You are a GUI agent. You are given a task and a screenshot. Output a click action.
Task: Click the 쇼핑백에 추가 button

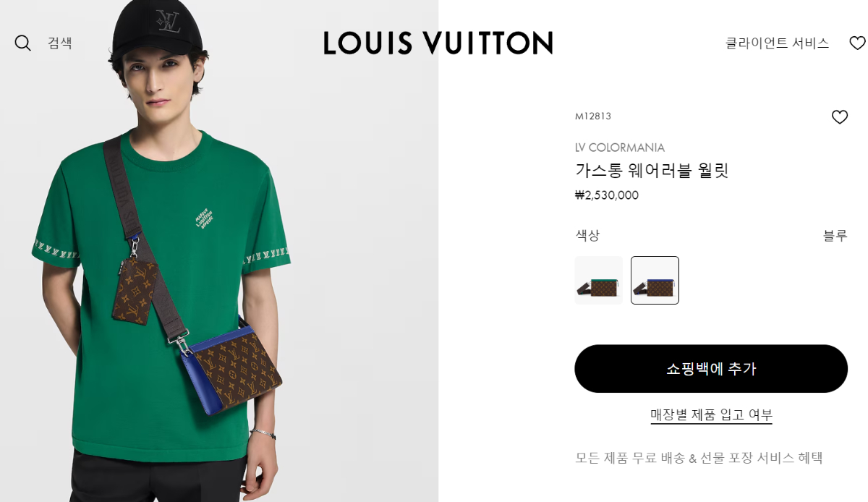click(711, 369)
